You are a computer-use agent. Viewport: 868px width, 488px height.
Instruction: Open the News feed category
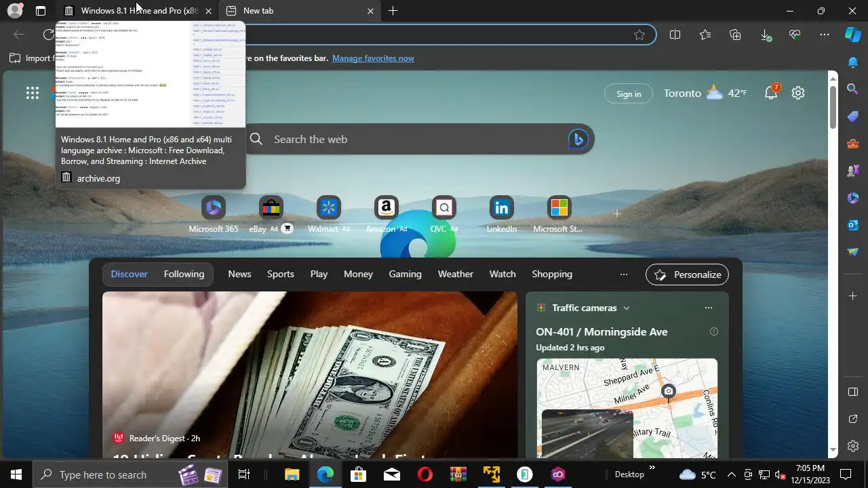pyautogui.click(x=239, y=274)
